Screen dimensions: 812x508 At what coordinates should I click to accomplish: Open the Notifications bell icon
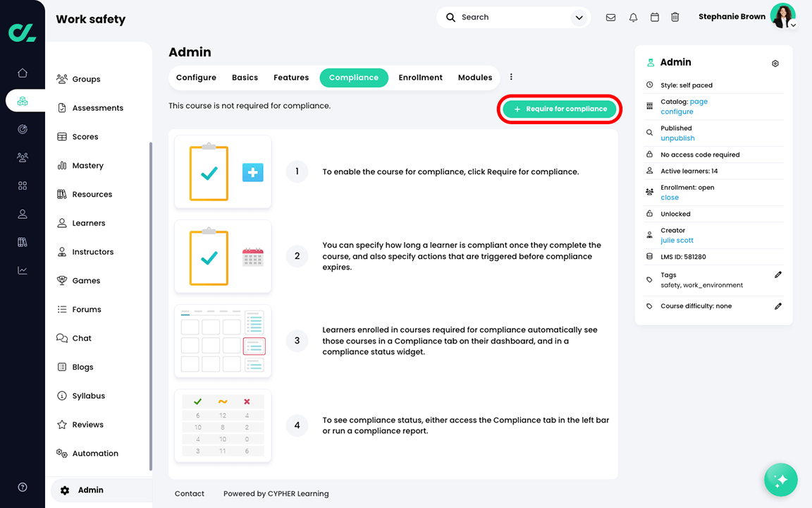[x=632, y=16]
